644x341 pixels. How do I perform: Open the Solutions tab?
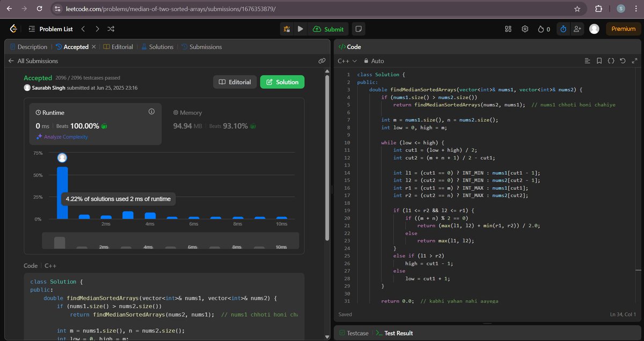[157, 47]
